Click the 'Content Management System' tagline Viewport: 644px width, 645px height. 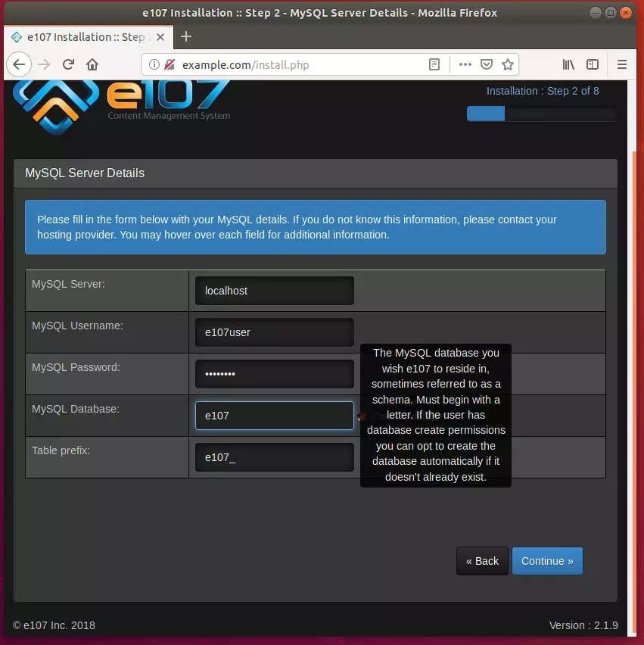click(169, 116)
